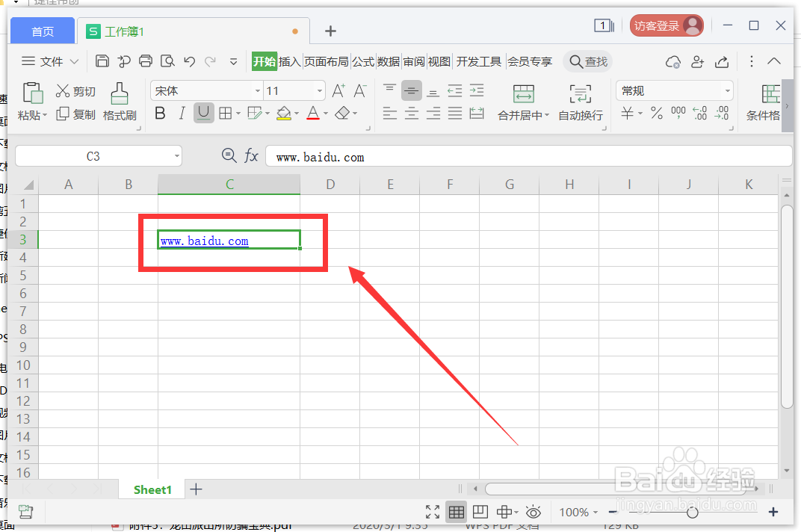Go to 首页 home tab
Screen dimensions: 801x532
tap(43, 31)
